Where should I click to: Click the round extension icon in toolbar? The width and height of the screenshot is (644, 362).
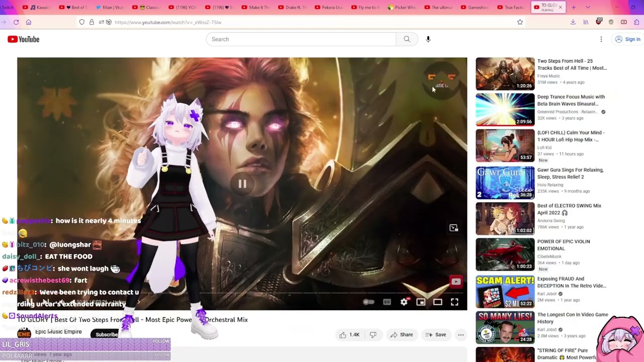point(611,22)
